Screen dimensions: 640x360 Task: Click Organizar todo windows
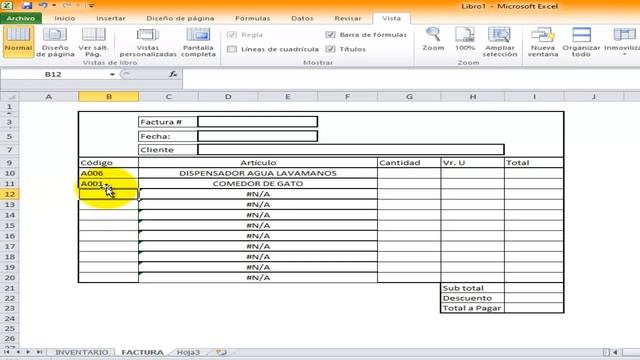581,42
